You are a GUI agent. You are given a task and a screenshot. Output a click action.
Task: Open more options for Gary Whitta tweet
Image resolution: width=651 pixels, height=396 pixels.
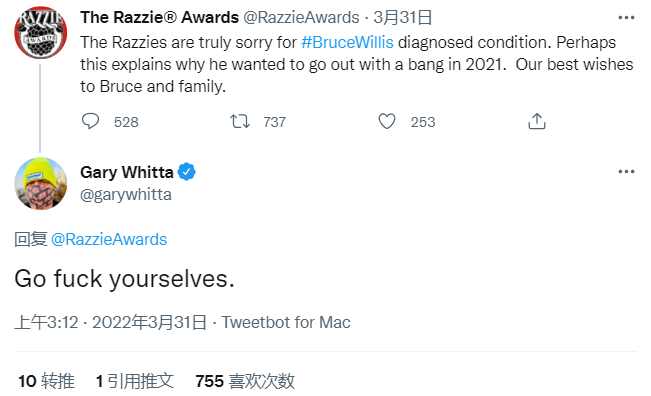pos(626,171)
